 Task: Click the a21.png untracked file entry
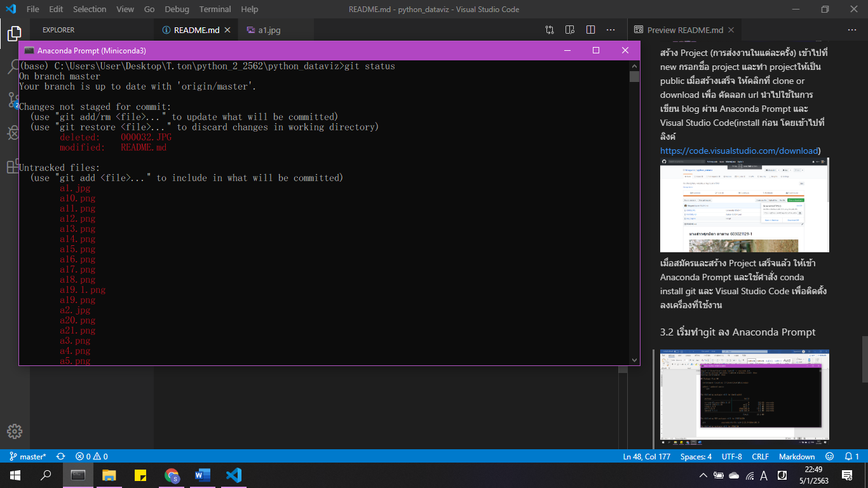pyautogui.click(x=78, y=330)
